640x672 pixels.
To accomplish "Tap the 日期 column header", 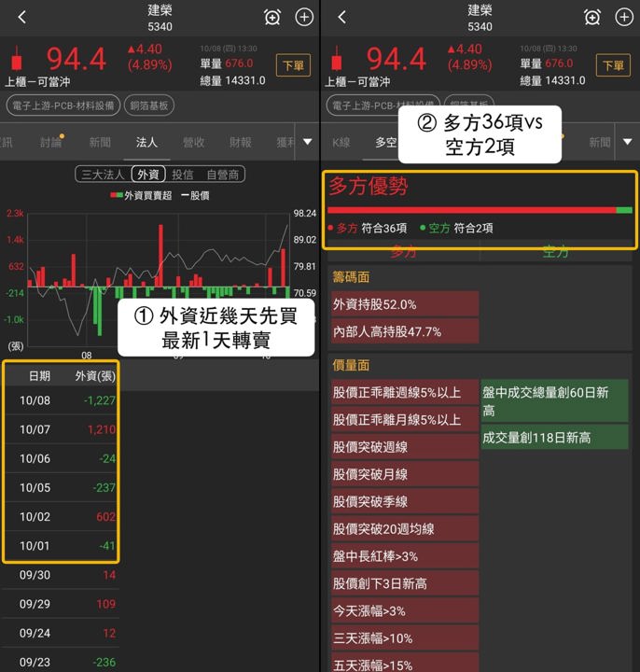I will tap(39, 376).
